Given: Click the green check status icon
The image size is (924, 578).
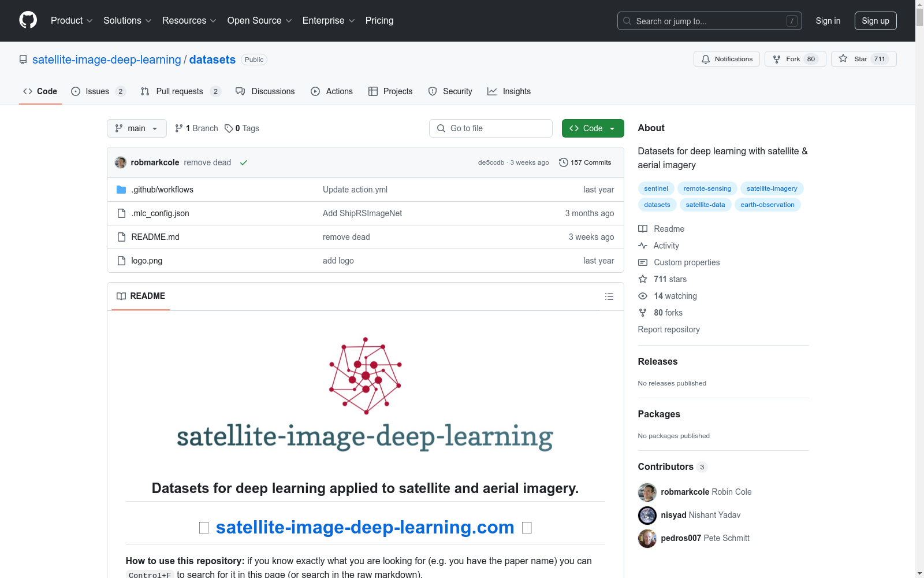Looking at the screenshot, I should click(x=244, y=162).
